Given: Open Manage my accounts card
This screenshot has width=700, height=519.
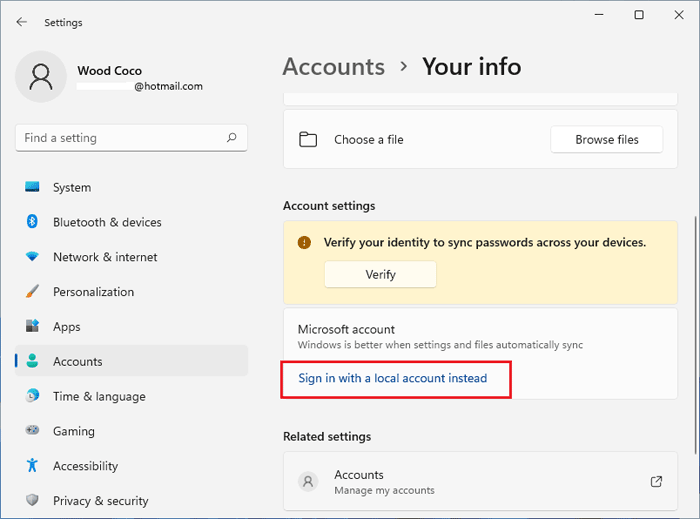Looking at the screenshot, I should click(480, 482).
